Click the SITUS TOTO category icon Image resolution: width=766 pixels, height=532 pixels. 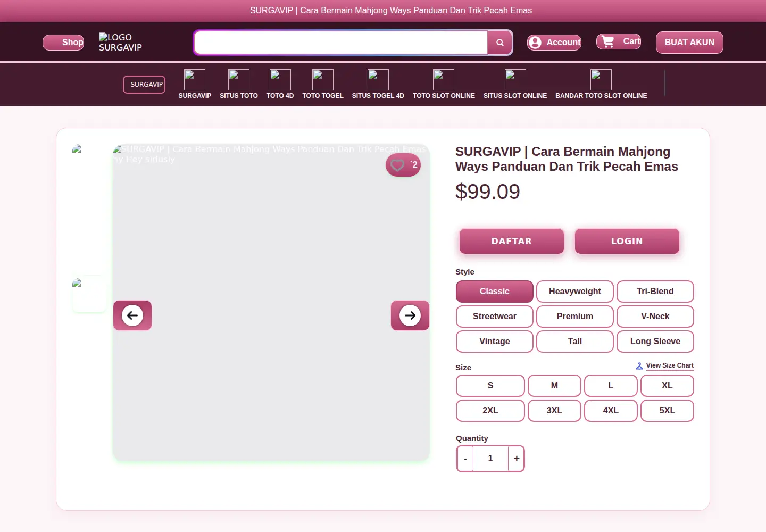[x=239, y=80]
